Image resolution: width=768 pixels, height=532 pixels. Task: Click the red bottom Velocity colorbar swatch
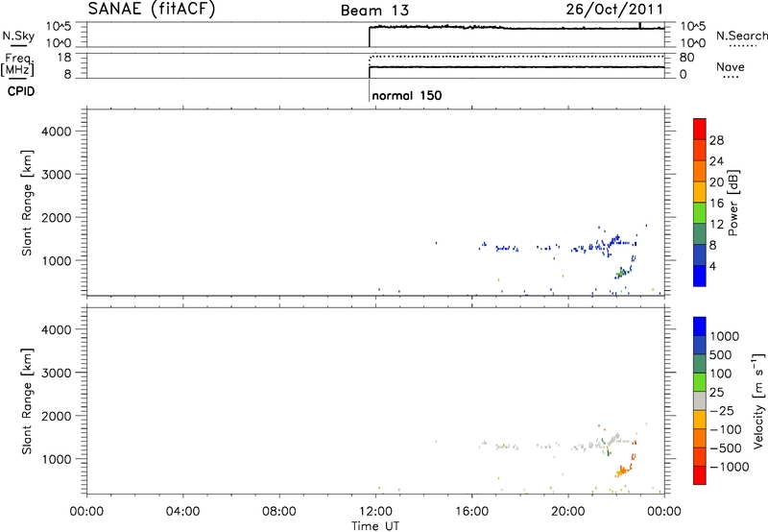700,475
